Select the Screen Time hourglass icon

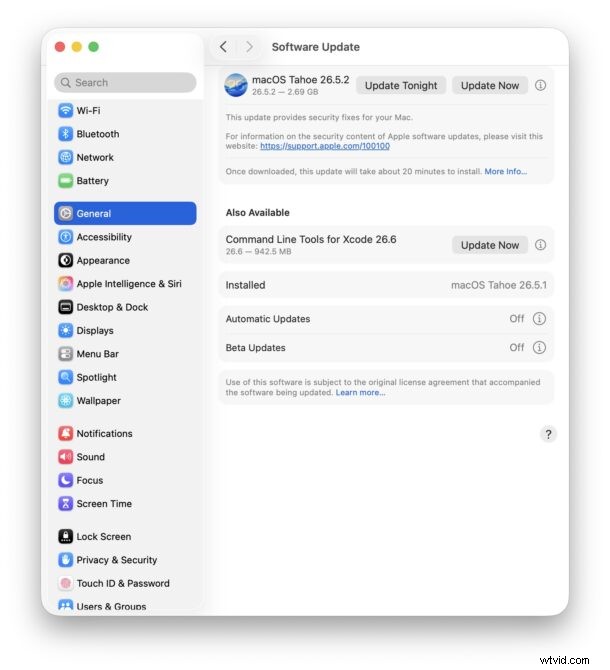pyautogui.click(x=65, y=504)
